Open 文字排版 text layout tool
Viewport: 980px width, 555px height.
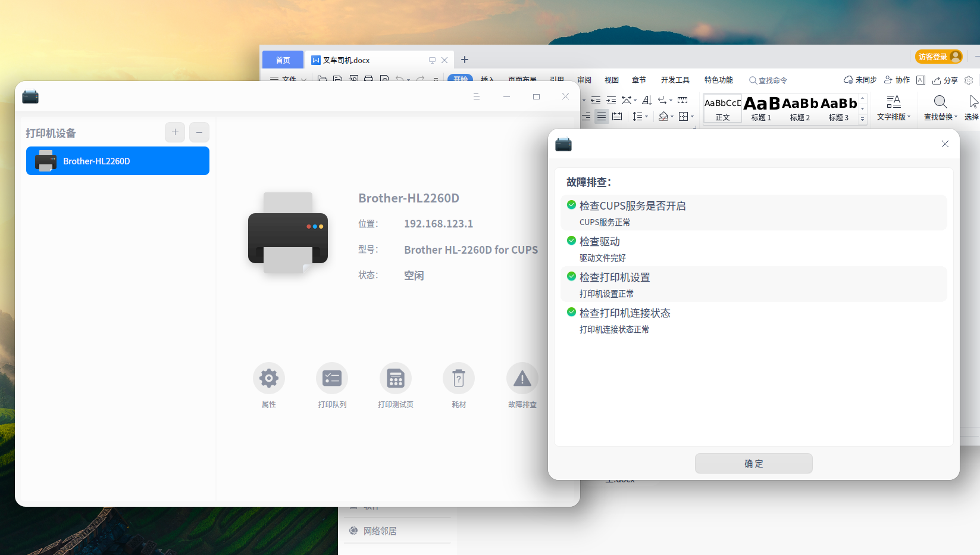click(893, 108)
